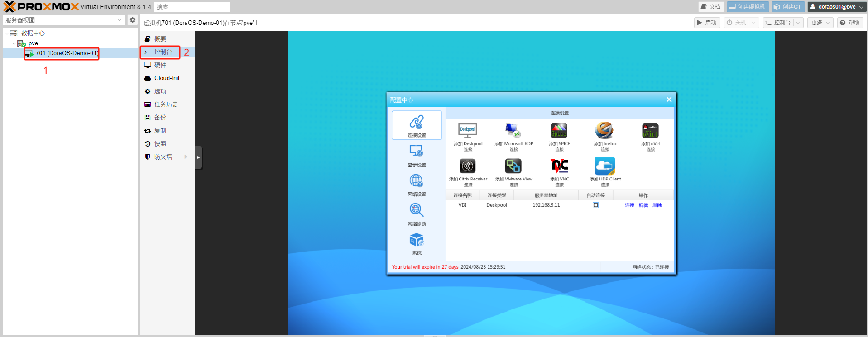This screenshot has width=868, height=337.
Task: Open the server view dropdown
Action: (x=120, y=20)
